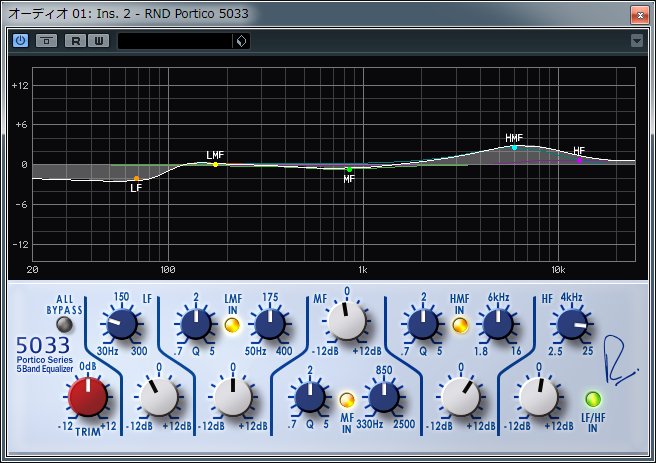Click the HF frequency knob (2.5-25)

pos(572,324)
